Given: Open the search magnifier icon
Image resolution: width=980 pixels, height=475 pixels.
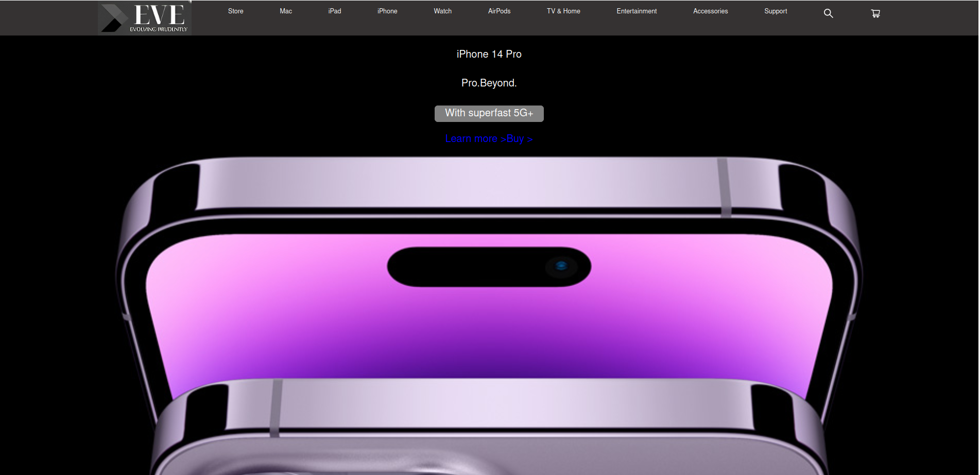Looking at the screenshot, I should 828,13.
